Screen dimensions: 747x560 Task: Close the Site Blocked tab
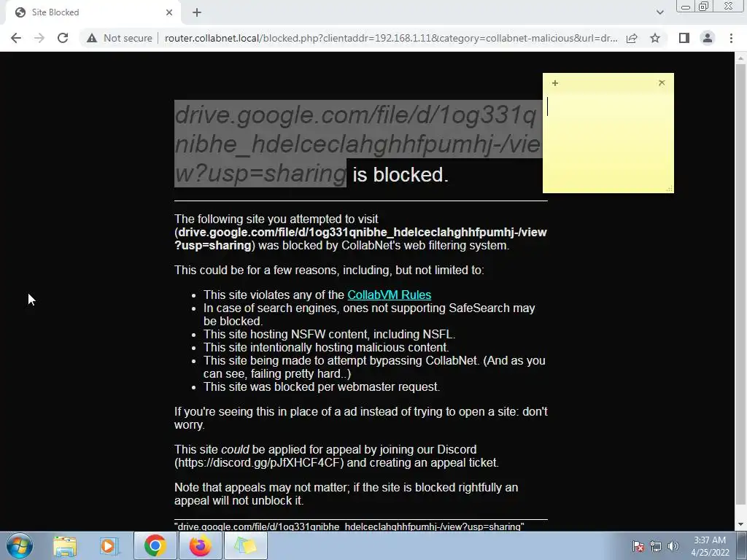click(169, 12)
